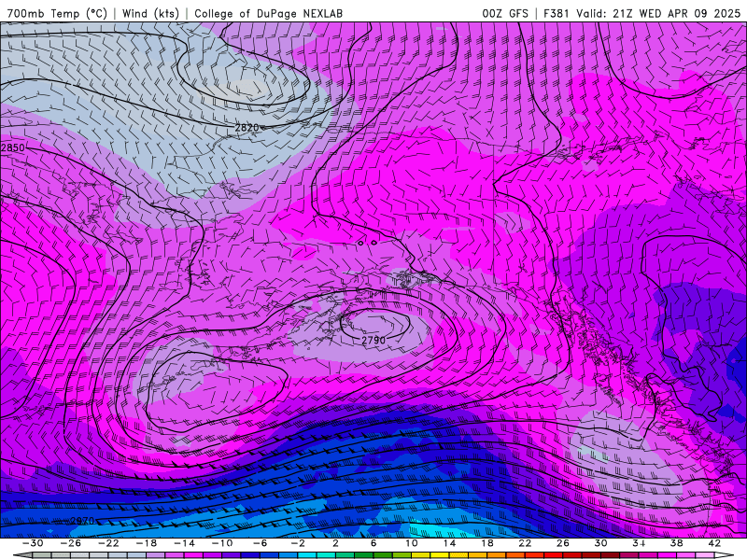Click the 2790 low-center contour label

(x=373, y=340)
